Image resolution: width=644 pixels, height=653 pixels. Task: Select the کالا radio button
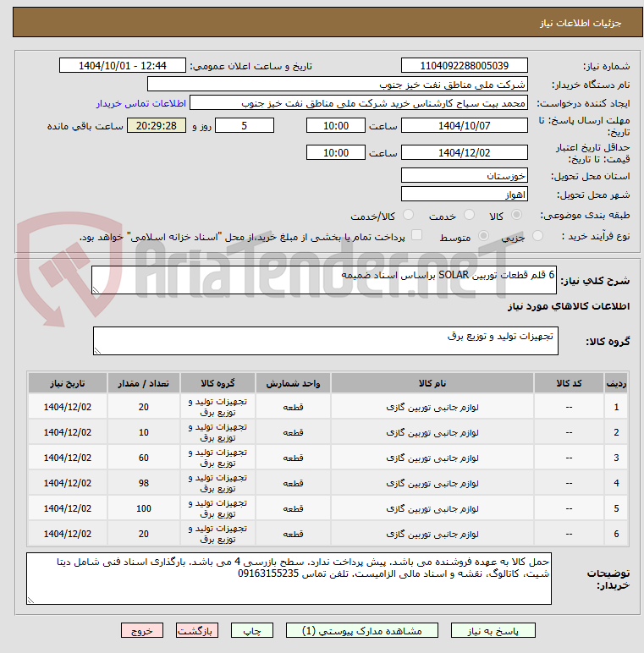516,215
